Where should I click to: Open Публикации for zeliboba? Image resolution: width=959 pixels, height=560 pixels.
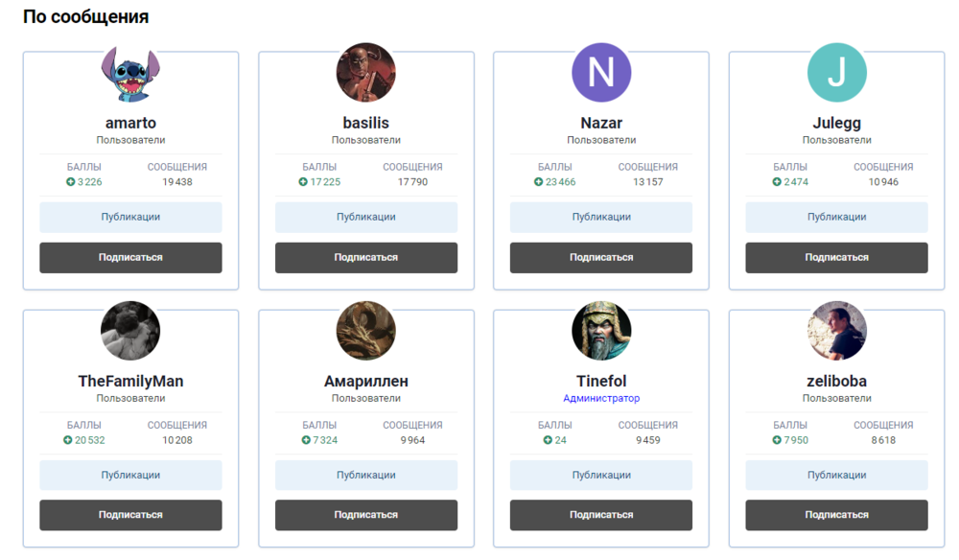pyautogui.click(x=837, y=475)
